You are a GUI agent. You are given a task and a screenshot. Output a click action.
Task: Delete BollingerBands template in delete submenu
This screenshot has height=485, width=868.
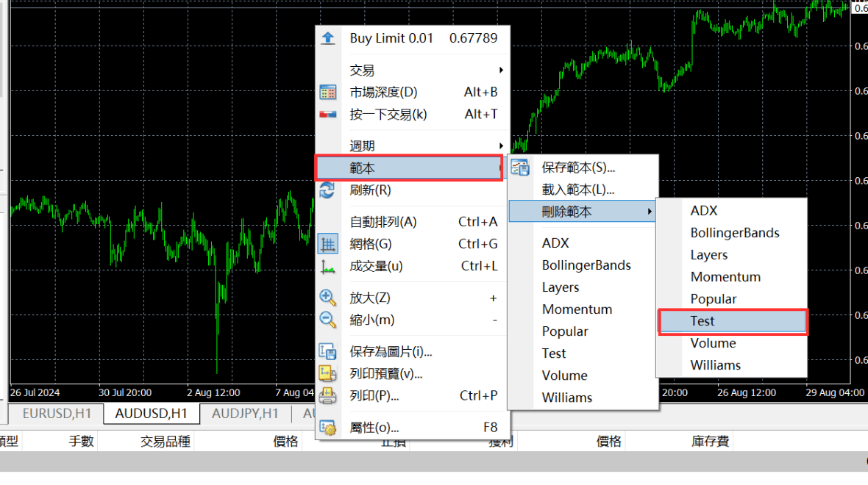tap(732, 233)
